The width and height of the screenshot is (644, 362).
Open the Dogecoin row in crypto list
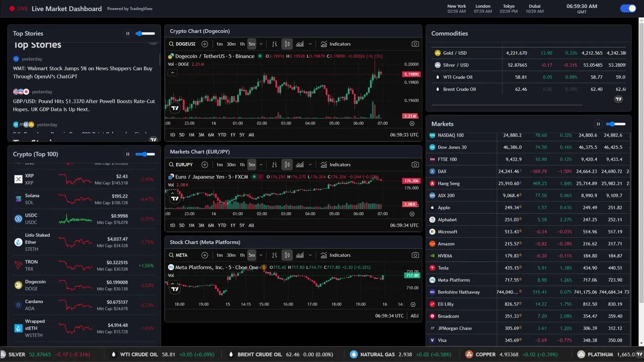(x=84, y=286)
